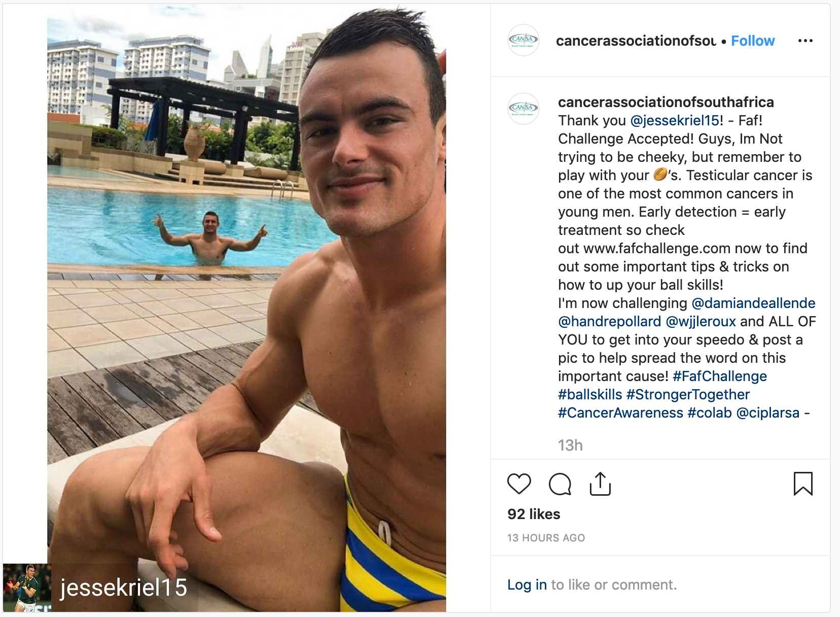View the 92 likes list
The height and width of the screenshot is (617, 840).
(534, 514)
